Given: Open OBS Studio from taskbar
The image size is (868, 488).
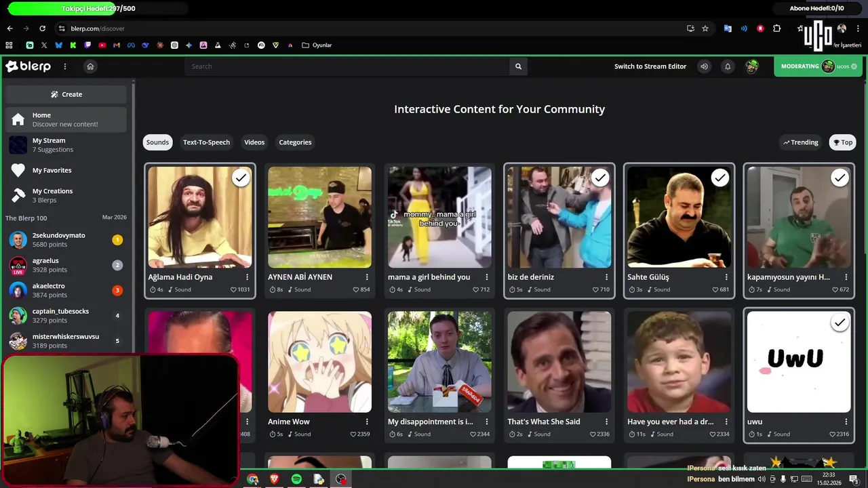Looking at the screenshot, I should click(x=341, y=479).
